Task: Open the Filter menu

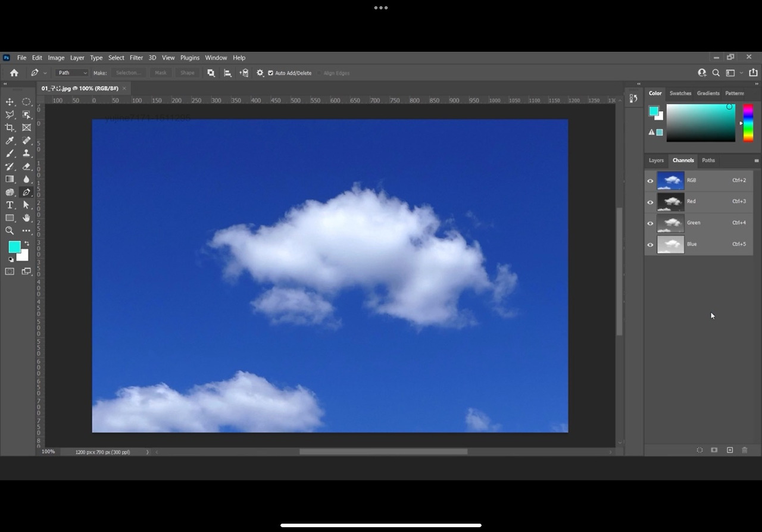Action: coord(136,58)
